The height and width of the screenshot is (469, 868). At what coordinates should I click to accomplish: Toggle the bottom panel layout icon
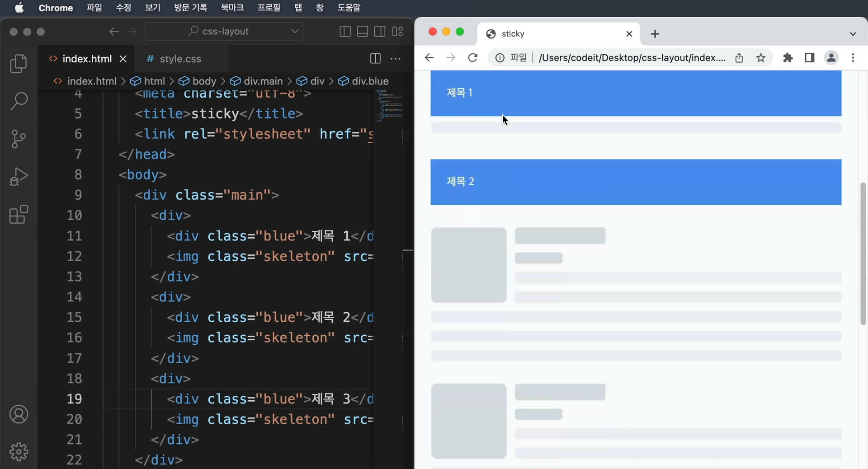point(363,32)
